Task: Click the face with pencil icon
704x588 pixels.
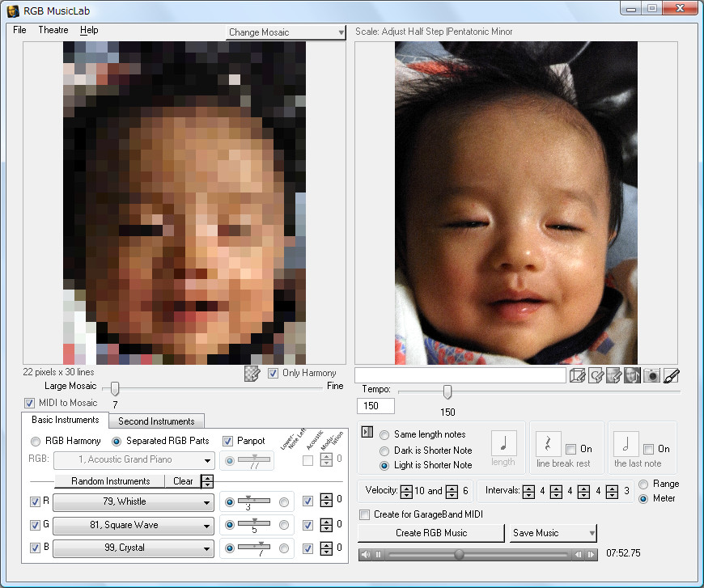Action: (613, 376)
